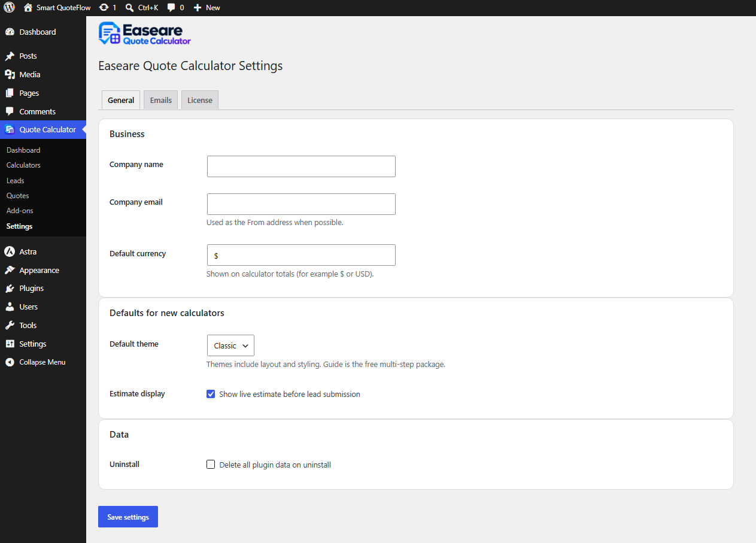
Task: Click the Plugins plug icon
Action: tap(10, 289)
